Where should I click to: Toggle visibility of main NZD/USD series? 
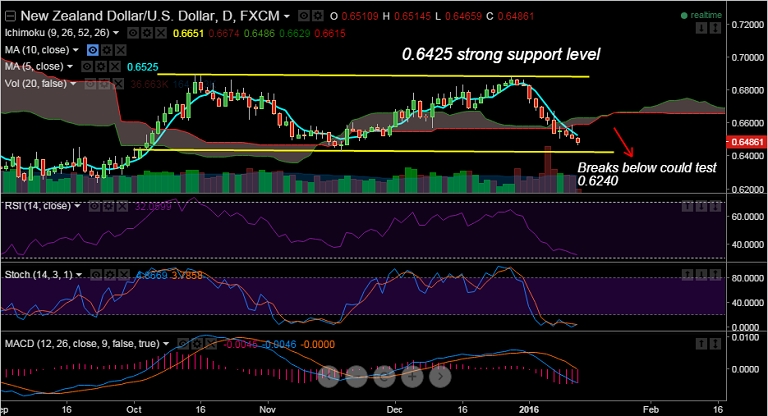[304, 16]
